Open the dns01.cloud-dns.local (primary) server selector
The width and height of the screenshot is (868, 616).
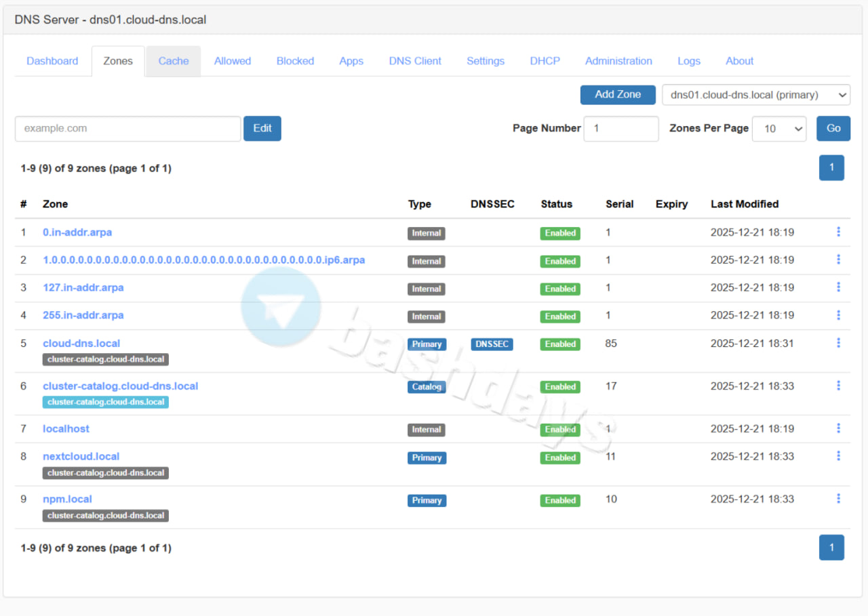tap(755, 95)
